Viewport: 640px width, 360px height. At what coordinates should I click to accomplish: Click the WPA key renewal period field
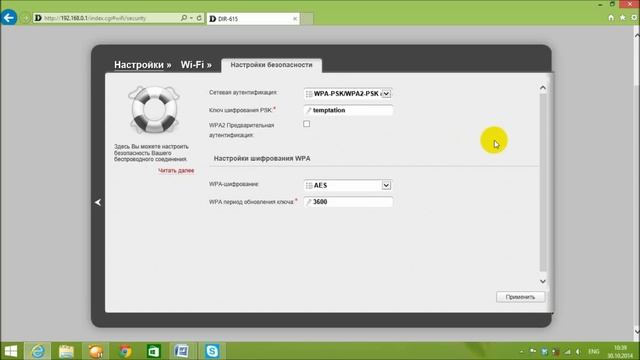pyautogui.click(x=348, y=202)
